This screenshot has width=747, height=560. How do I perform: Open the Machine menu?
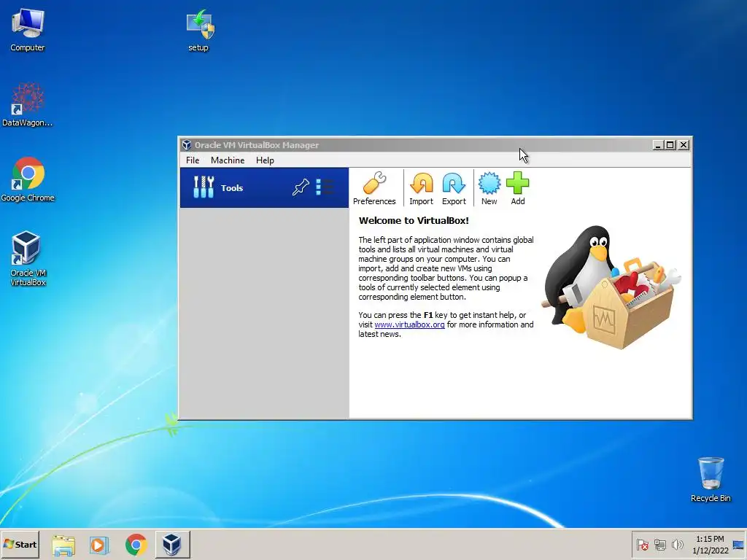[228, 160]
